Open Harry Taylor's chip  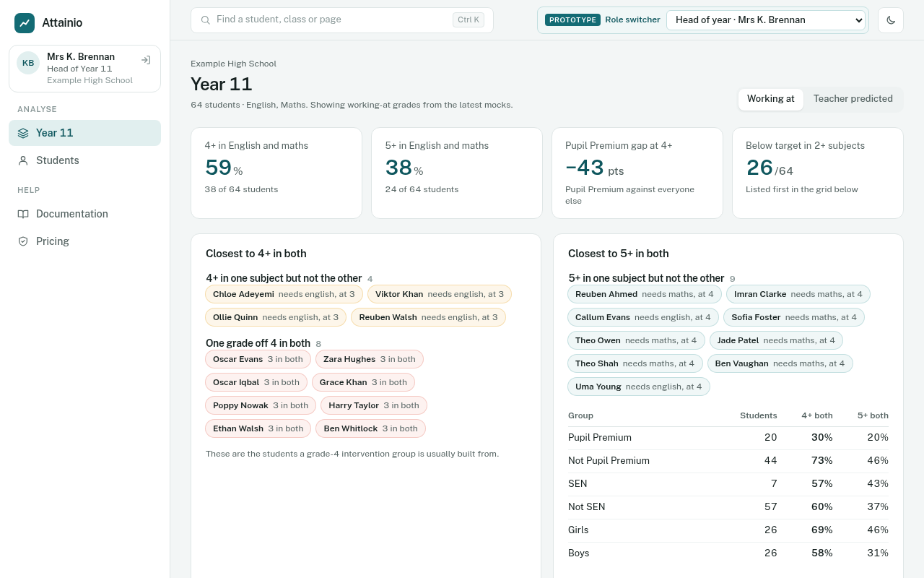pos(374,405)
